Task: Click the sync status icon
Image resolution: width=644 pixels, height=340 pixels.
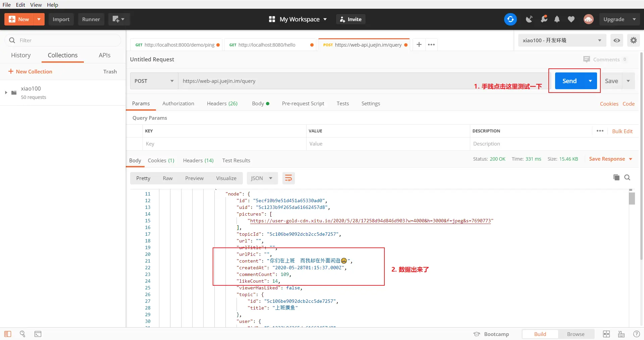Action: click(510, 19)
